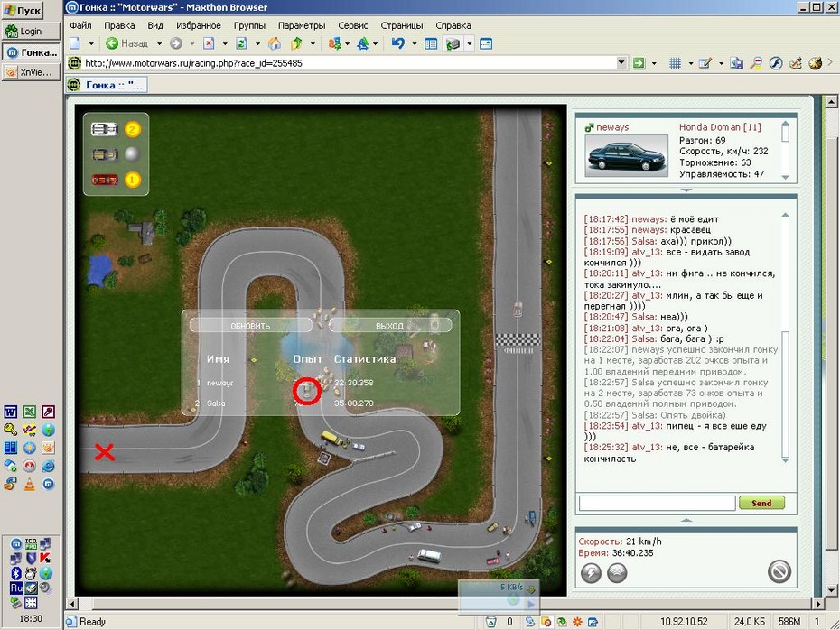Viewport: 840px width, 630px height.
Task: Click the full screen window icon in toolbar
Action: coord(486,44)
